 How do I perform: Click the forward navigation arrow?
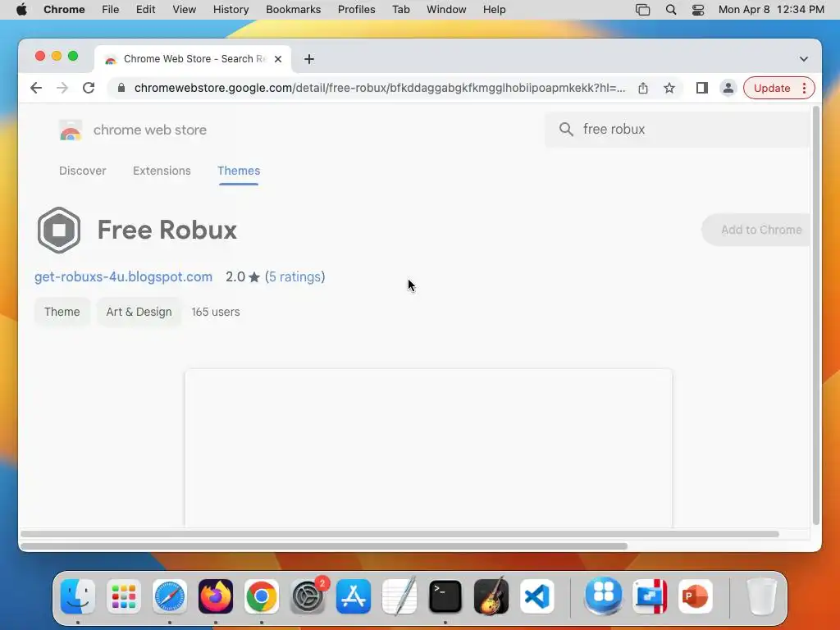62,88
